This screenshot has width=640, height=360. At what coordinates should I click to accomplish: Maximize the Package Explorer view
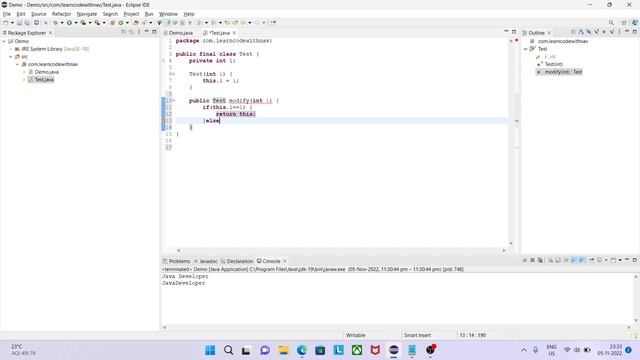coord(154,32)
